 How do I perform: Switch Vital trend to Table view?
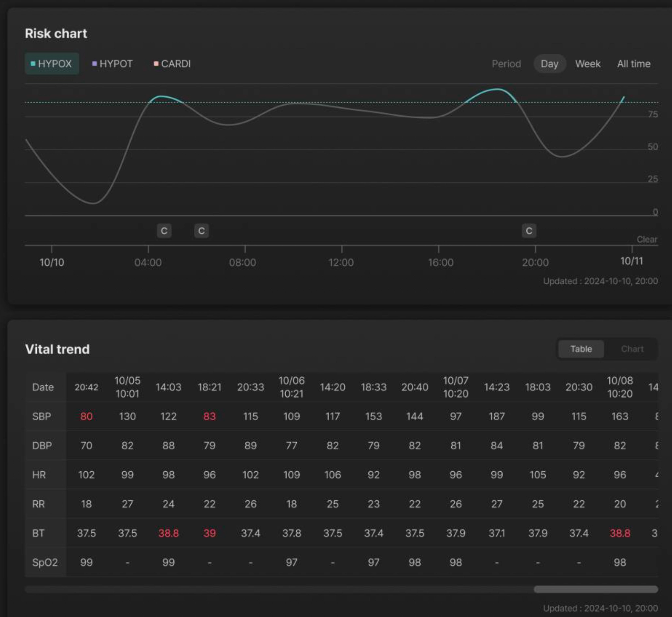click(581, 349)
